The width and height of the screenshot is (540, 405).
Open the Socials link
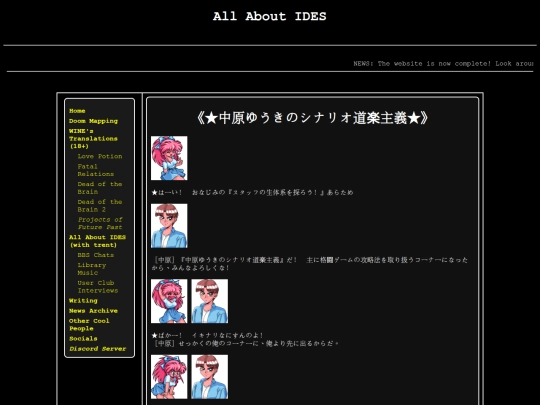[x=83, y=339]
